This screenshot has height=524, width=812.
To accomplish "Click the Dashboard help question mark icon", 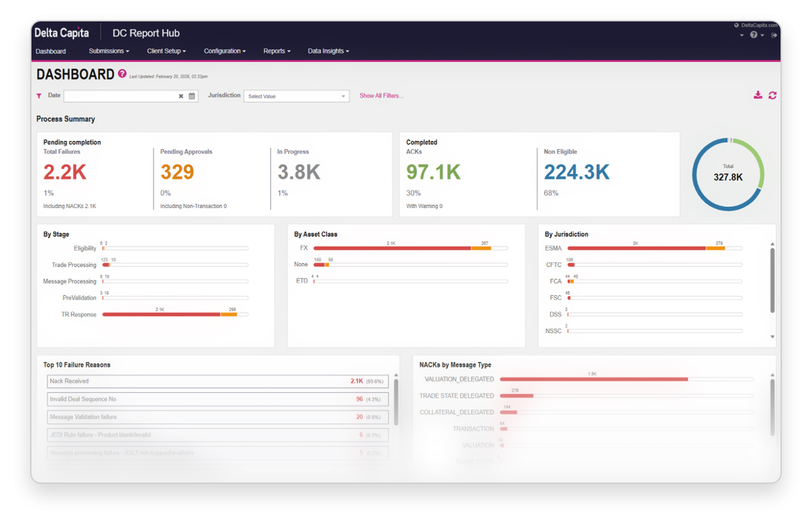I will click(123, 74).
